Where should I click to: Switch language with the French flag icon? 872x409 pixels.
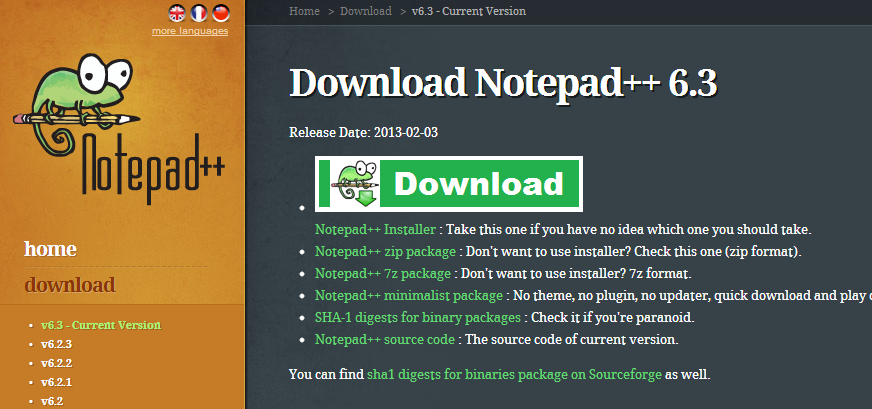coord(199,12)
